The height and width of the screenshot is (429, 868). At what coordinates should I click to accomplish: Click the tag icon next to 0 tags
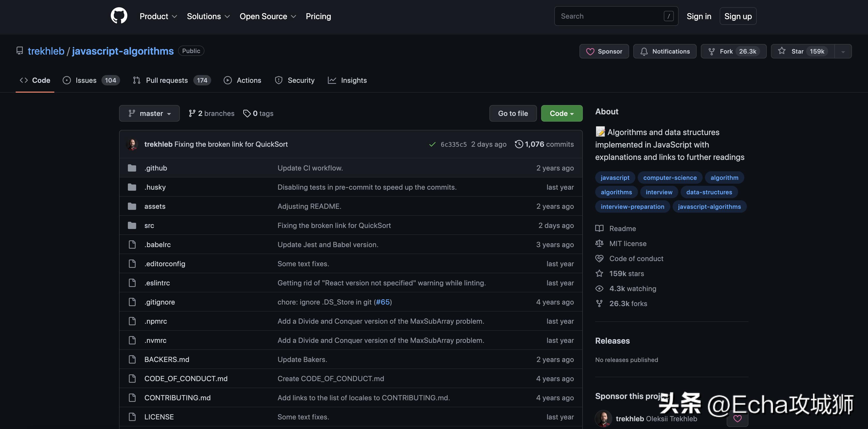(247, 114)
